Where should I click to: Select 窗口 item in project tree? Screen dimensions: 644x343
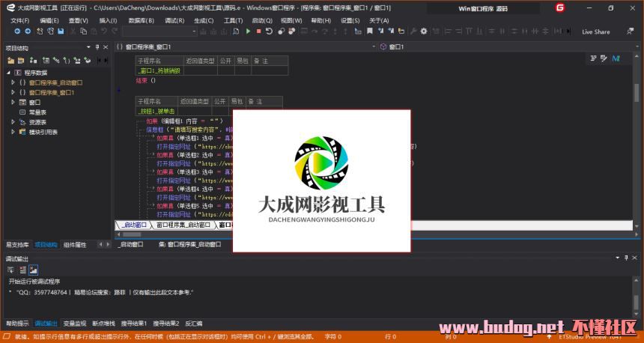click(x=34, y=103)
